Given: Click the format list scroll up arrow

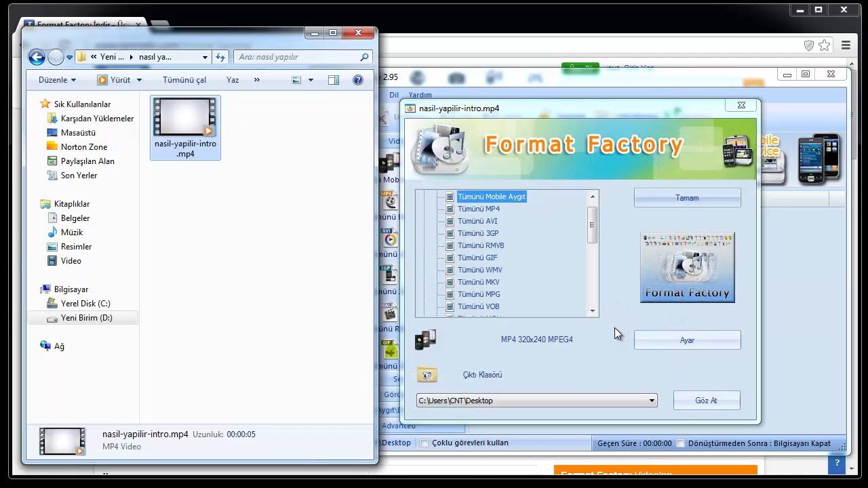Looking at the screenshot, I should tap(593, 197).
